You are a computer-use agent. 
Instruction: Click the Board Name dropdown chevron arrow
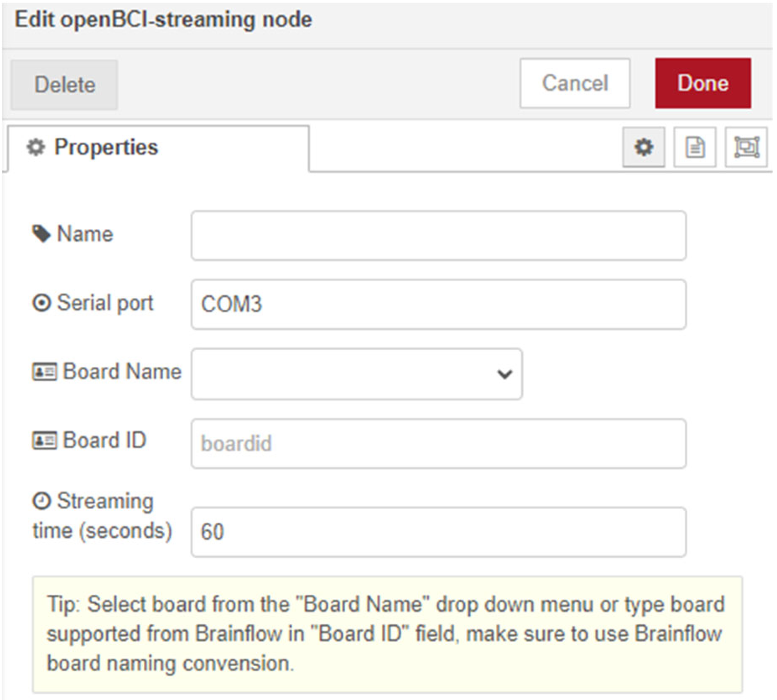[x=504, y=374]
